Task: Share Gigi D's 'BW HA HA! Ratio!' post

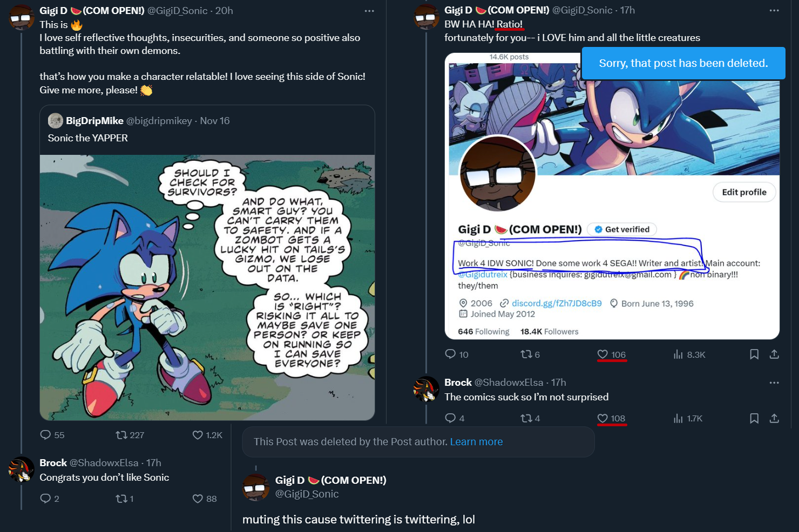Action: (774, 354)
